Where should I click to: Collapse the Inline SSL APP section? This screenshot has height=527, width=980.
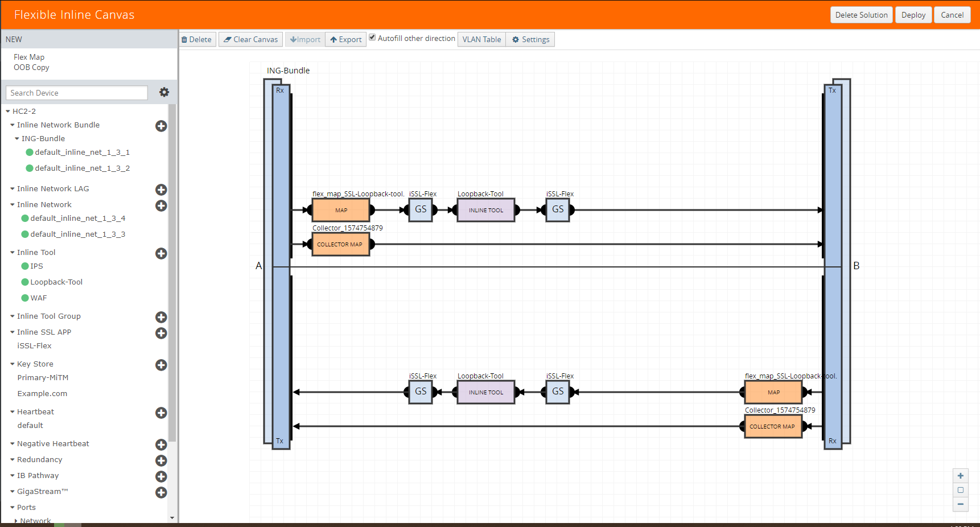(x=13, y=332)
